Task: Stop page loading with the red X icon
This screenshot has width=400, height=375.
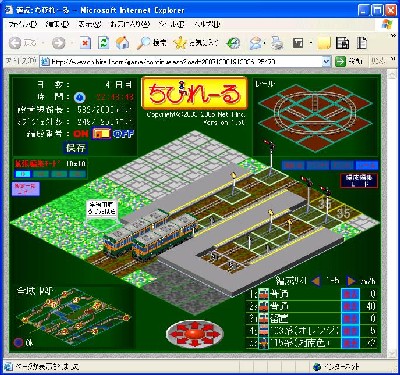Action: click(85, 43)
